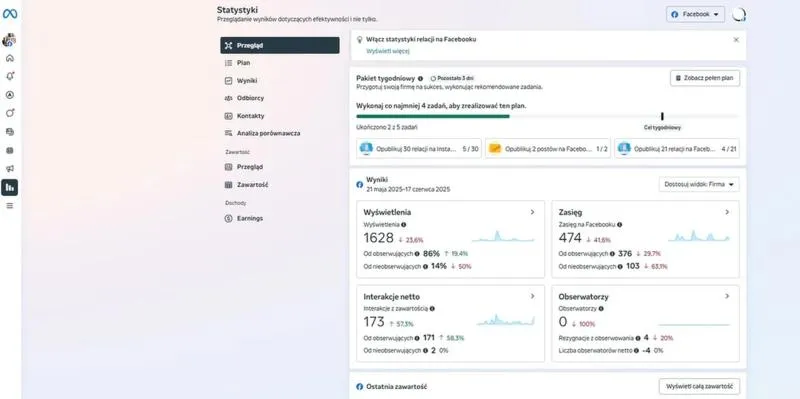Open Plan in side menu
Image resolution: width=800 pixels, height=399 pixels.
coord(280,63)
